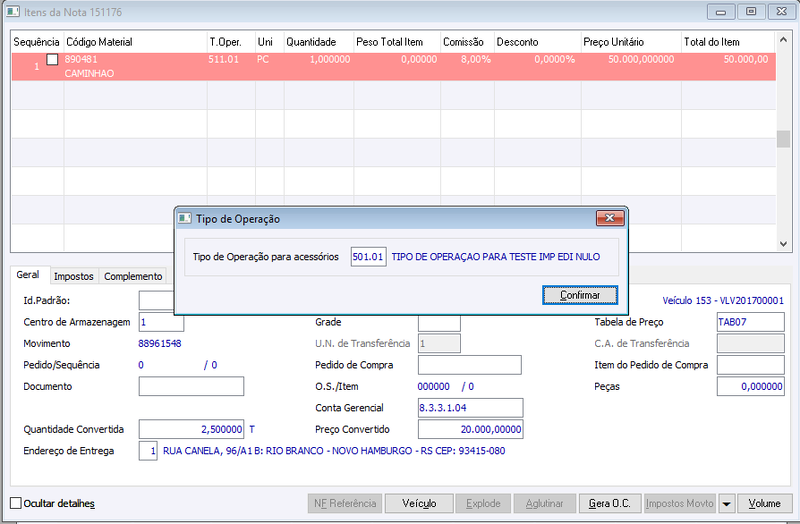Click the U.N. de Transferência field
This screenshot has width=800, height=524.
439,343
